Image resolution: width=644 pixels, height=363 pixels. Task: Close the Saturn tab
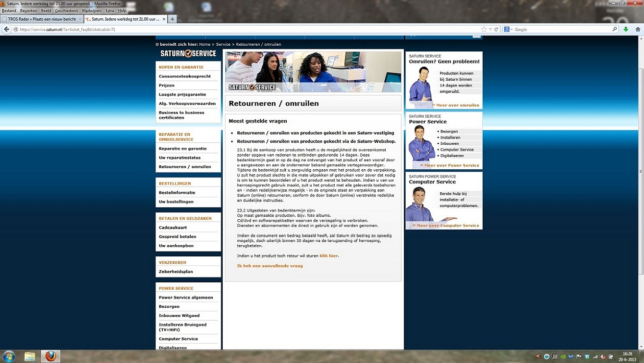click(x=164, y=19)
